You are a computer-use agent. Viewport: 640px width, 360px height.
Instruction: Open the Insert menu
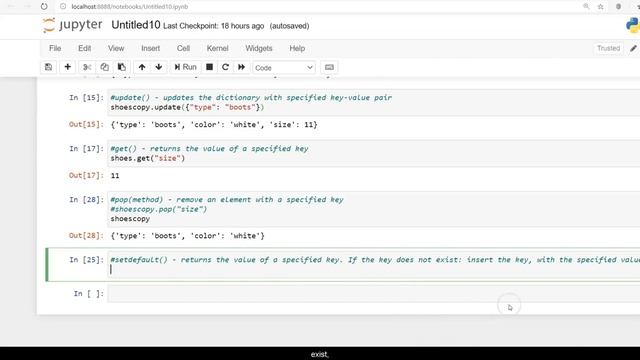(151, 48)
